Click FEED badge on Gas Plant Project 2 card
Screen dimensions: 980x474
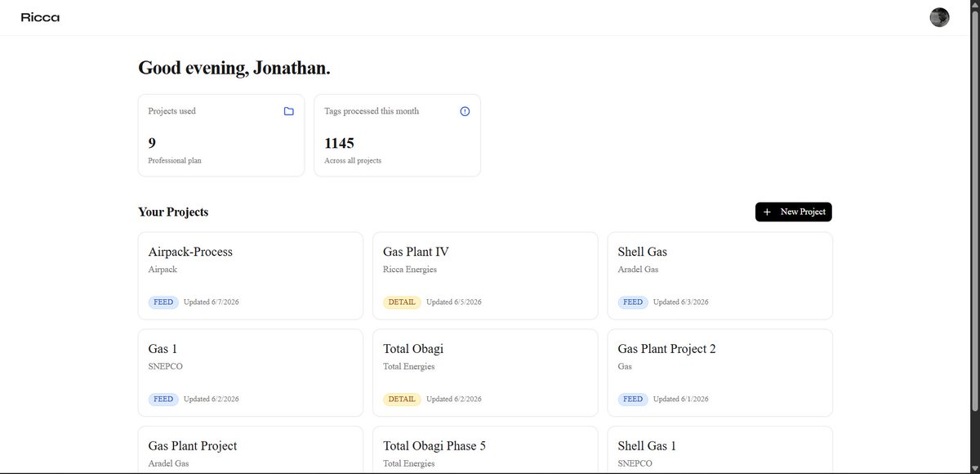(633, 400)
